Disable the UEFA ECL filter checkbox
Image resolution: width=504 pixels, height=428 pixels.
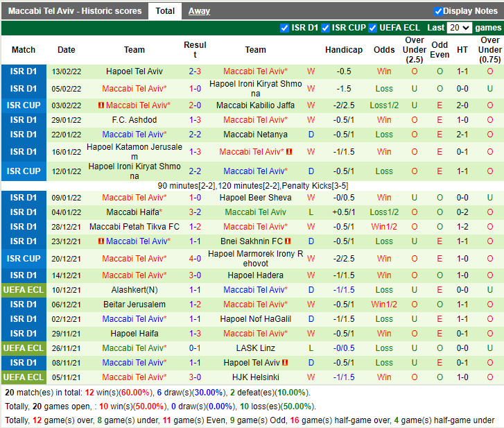coord(373,28)
